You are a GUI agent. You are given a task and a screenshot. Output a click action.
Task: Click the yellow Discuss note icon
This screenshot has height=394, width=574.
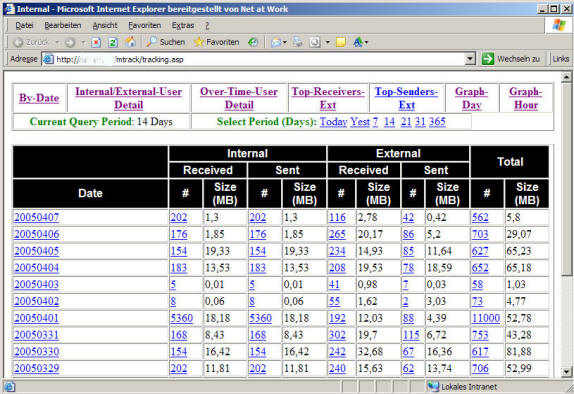(x=340, y=42)
